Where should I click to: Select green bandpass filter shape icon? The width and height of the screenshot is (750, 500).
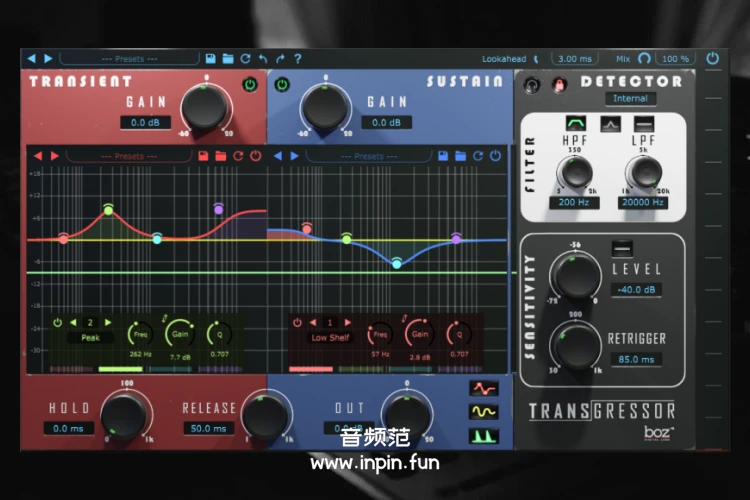[576, 124]
